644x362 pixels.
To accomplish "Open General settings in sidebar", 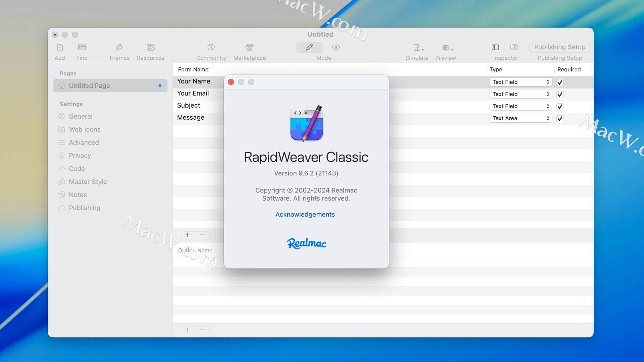I will [80, 116].
